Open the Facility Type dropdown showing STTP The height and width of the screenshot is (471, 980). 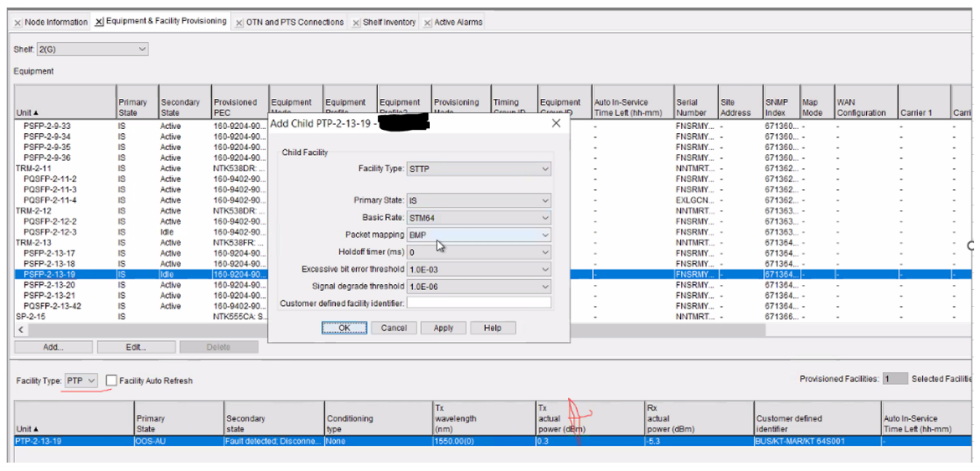point(479,169)
